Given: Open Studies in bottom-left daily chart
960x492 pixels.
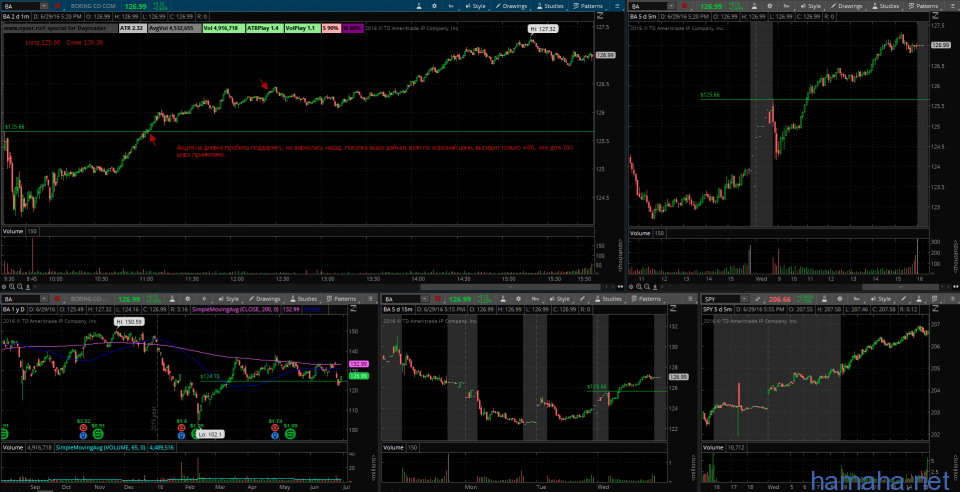Looking at the screenshot, I should coord(304,299).
